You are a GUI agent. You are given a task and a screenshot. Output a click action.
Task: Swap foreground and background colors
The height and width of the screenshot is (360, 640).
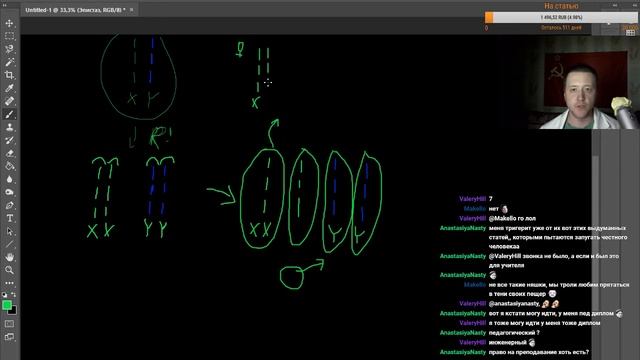(13, 294)
